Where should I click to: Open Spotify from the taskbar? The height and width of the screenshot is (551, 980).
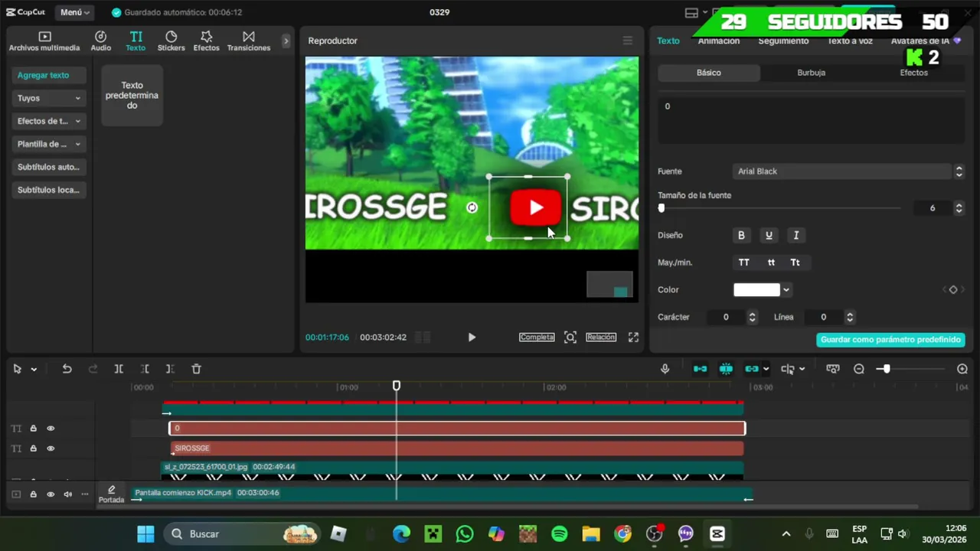click(x=559, y=533)
